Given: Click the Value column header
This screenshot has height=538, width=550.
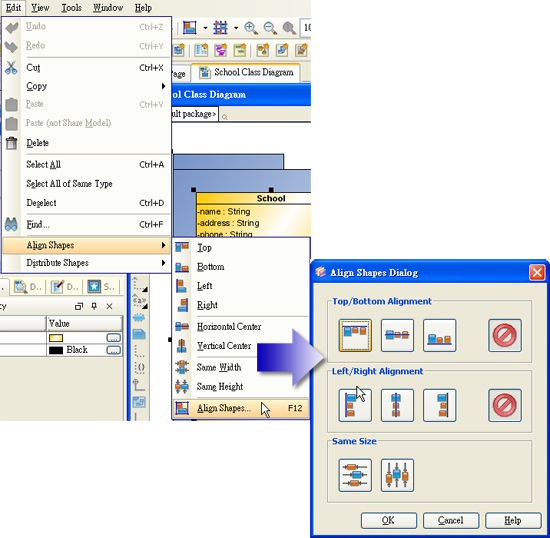Looking at the screenshot, I should coord(84,323).
